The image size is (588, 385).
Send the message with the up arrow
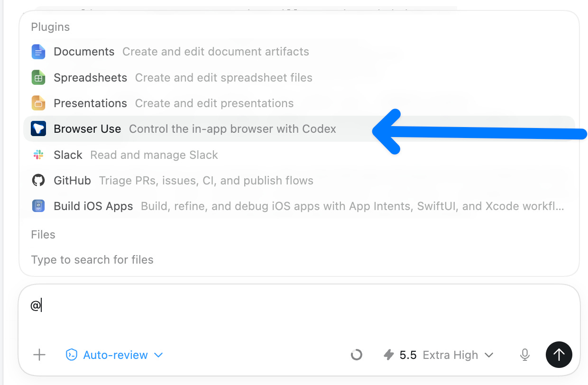click(x=559, y=355)
